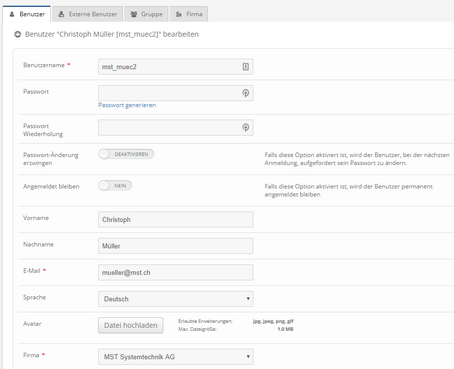Focus the E-Mail field with mueller@mst.ch
This screenshot has width=454, height=369.
[176, 272]
